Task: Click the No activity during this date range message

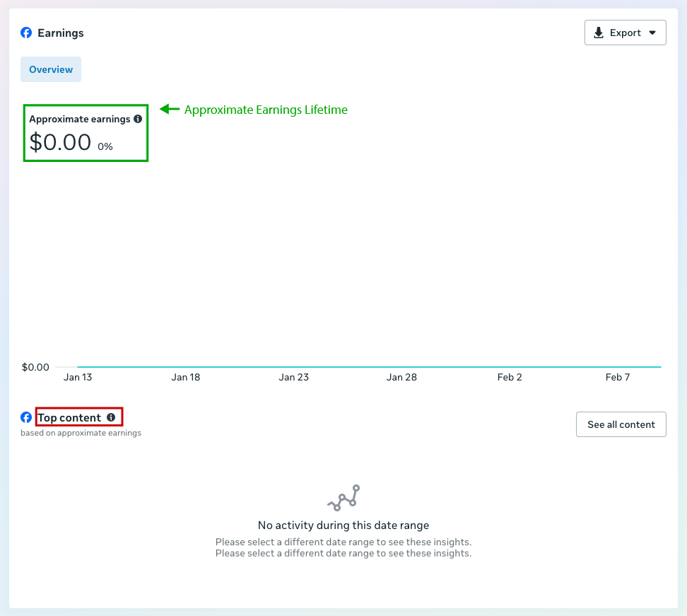Action: click(343, 525)
